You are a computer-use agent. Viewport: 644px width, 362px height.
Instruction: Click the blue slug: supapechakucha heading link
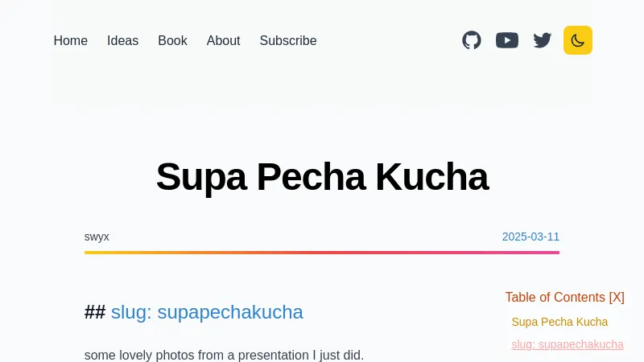(x=207, y=312)
